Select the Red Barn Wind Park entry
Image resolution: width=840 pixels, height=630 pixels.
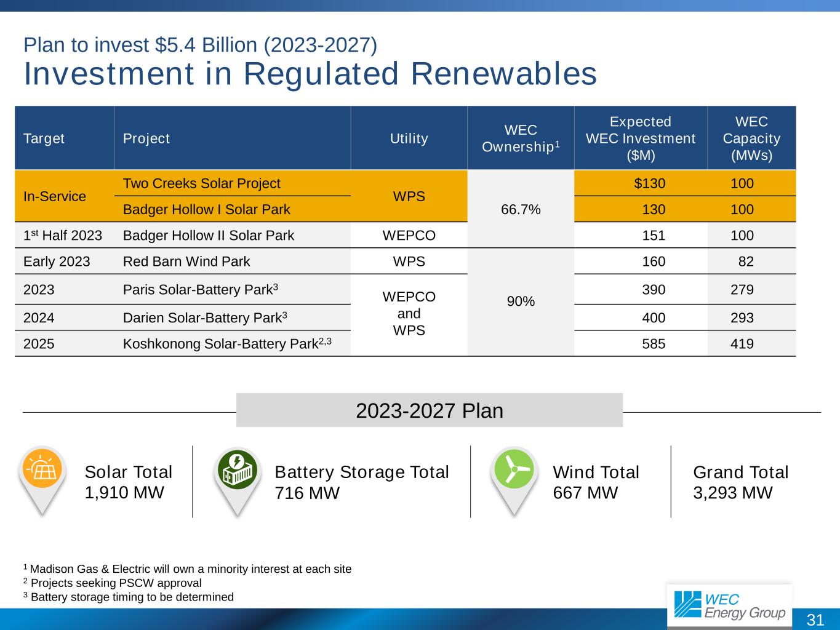186,261
